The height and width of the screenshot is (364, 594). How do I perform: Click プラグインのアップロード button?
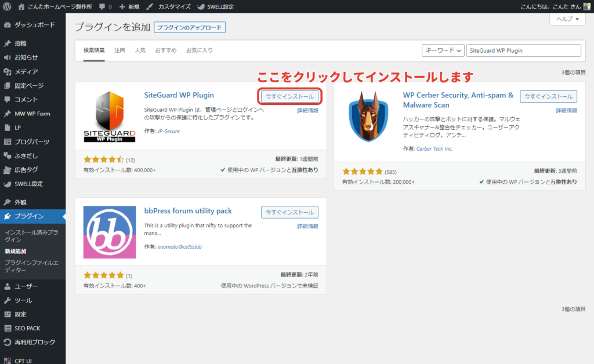tap(190, 27)
